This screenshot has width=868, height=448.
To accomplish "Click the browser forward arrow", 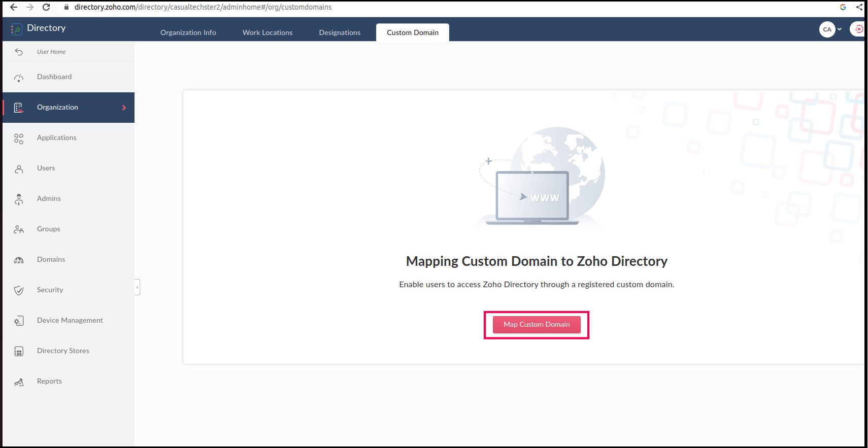I will (x=30, y=7).
